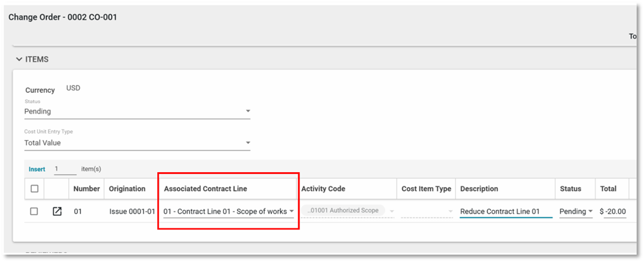The height and width of the screenshot is (262, 644).
Task: Click the Number column header
Action: tap(87, 189)
